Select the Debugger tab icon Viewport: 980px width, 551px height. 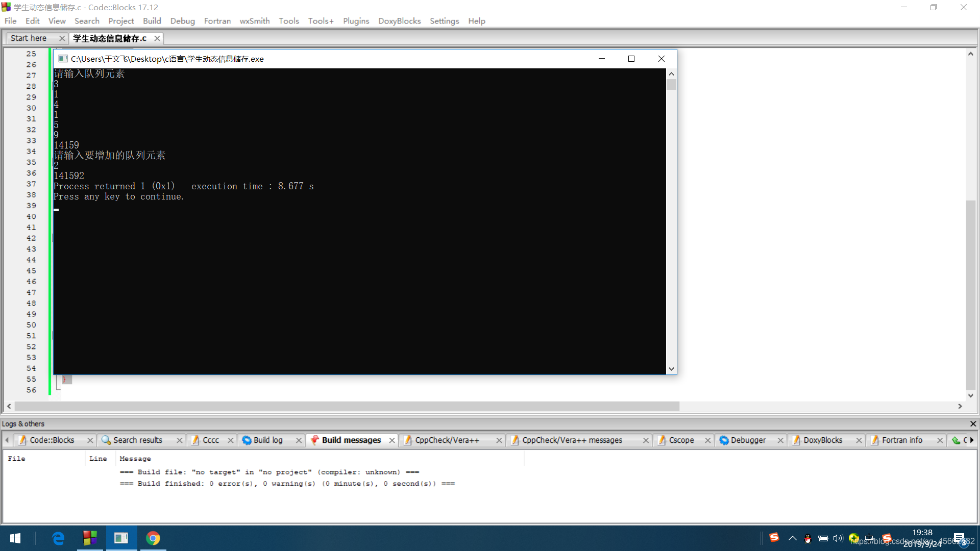pos(724,440)
